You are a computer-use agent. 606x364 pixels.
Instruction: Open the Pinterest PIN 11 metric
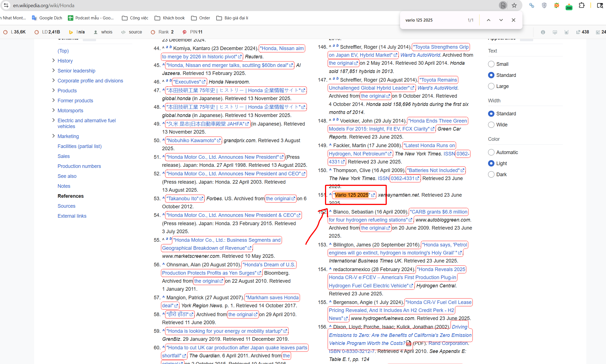point(193,32)
